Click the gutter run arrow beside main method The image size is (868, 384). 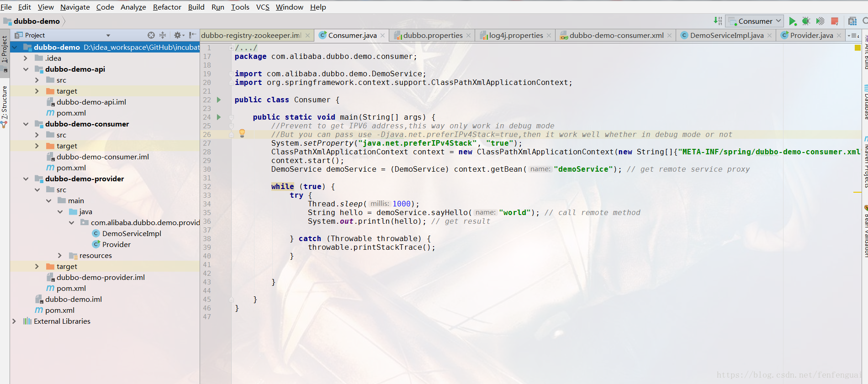[219, 117]
